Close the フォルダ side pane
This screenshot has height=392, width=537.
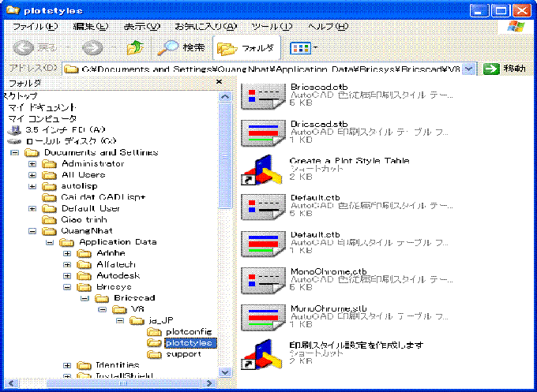220,82
